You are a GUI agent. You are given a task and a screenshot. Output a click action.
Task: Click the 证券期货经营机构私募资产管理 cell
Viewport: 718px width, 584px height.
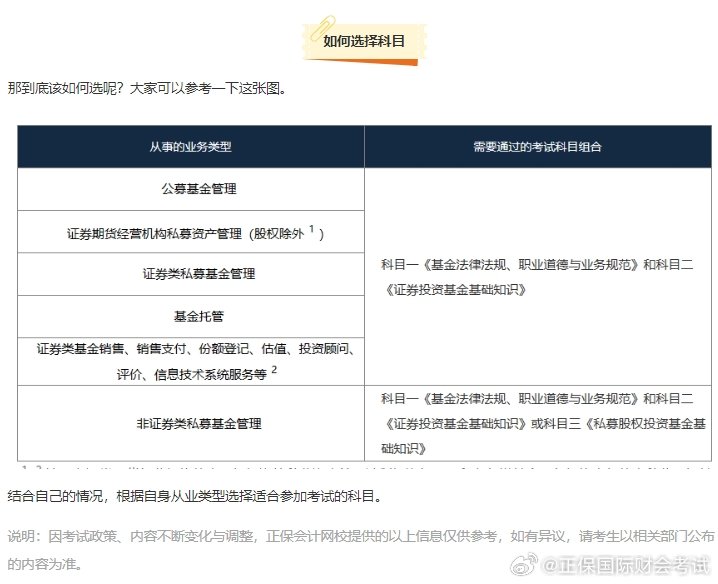(191, 232)
